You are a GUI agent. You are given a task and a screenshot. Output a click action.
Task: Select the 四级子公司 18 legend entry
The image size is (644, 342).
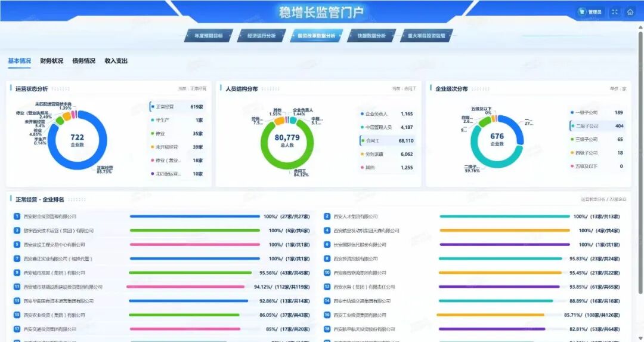point(597,153)
